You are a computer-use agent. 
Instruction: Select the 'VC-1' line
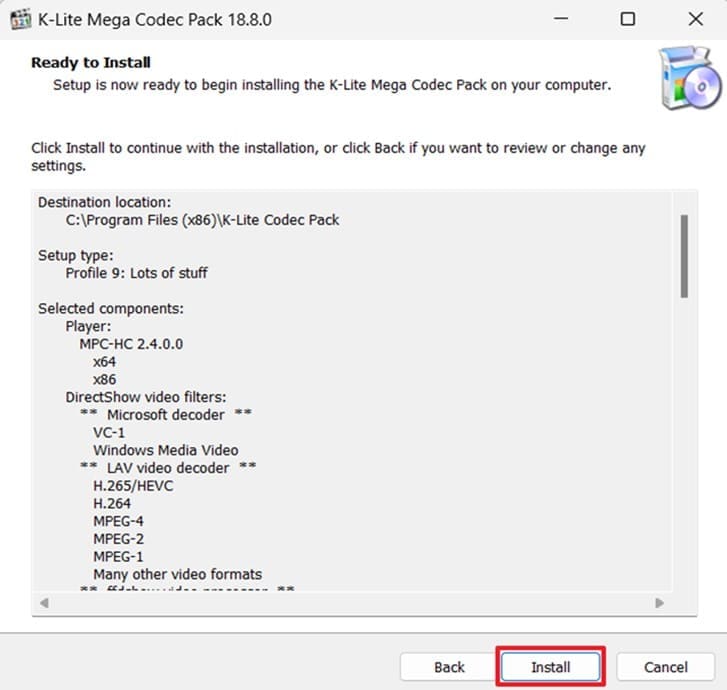[x=109, y=433]
